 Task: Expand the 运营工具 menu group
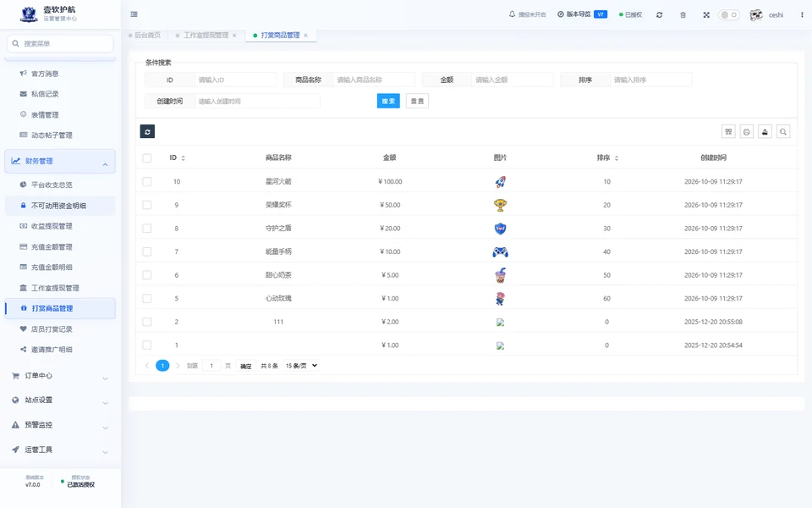(59, 450)
